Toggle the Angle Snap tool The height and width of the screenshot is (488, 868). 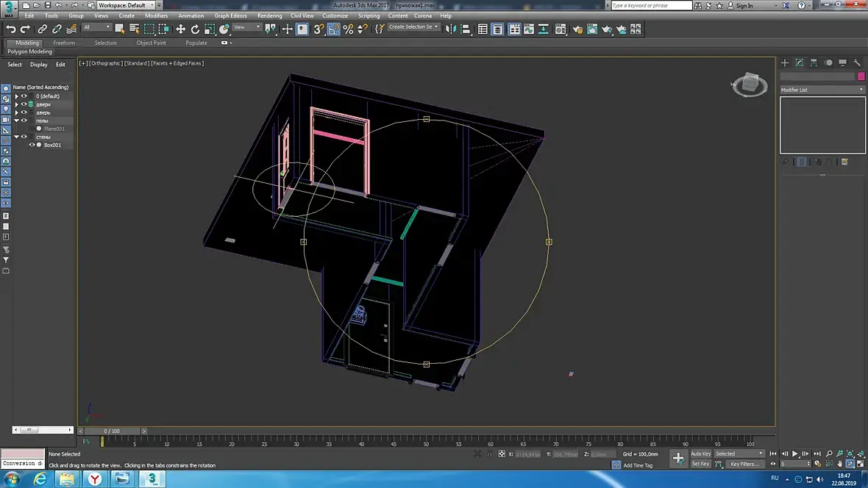(x=334, y=29)
